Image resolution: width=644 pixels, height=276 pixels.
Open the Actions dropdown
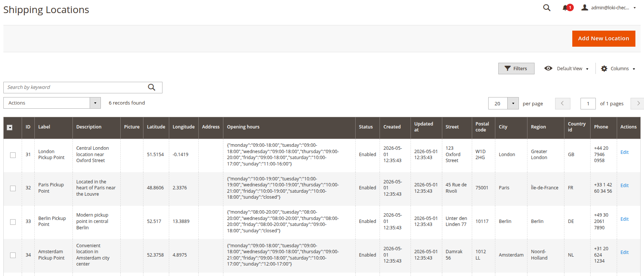click(52, 103)
